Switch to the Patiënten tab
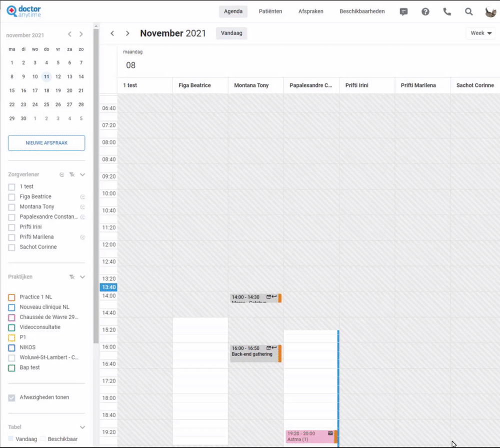Screen dimensions: 500x448 (270, 11)
